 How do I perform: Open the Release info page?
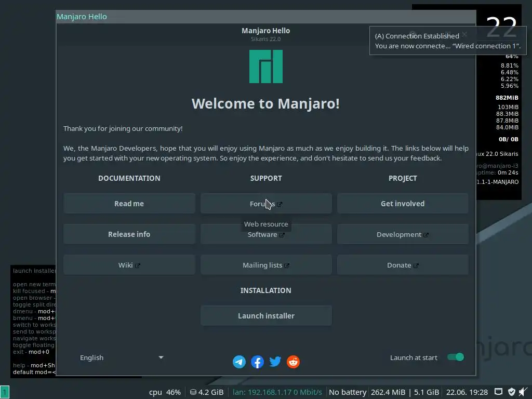pyautogui.click(x=129, y=234)
